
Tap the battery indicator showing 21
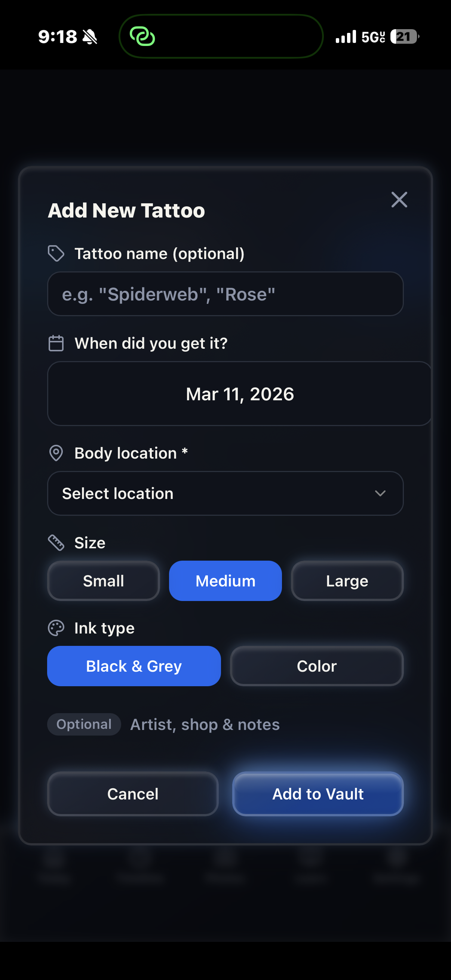(x=403, y=37)
